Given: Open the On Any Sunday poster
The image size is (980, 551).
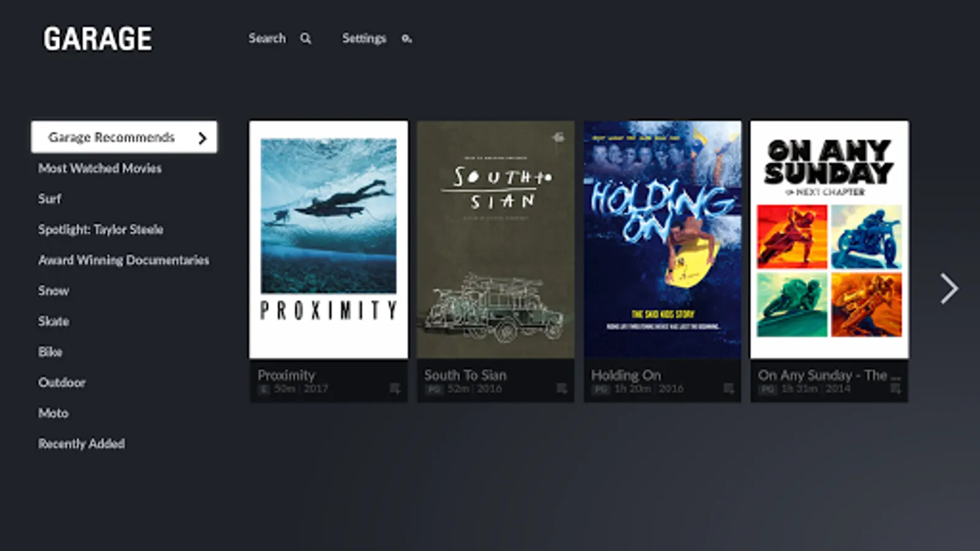Looking at the screenshot, I should tap(829, 239).
